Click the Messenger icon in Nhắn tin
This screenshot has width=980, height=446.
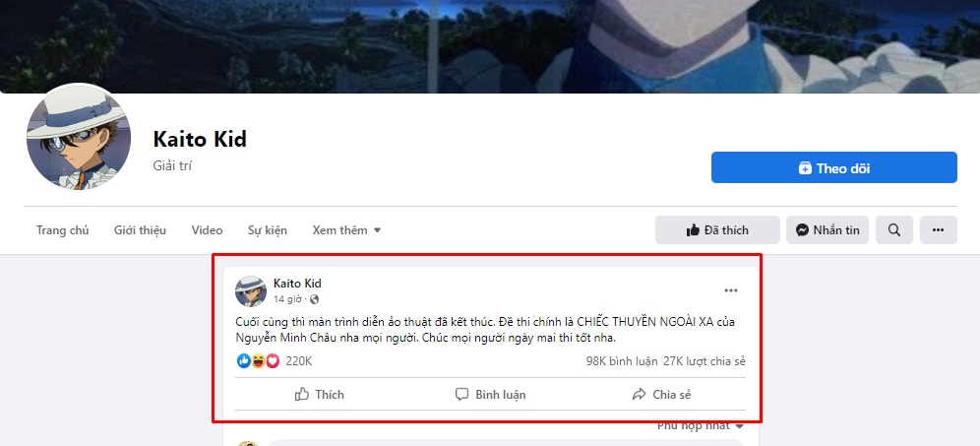(803, 230)
